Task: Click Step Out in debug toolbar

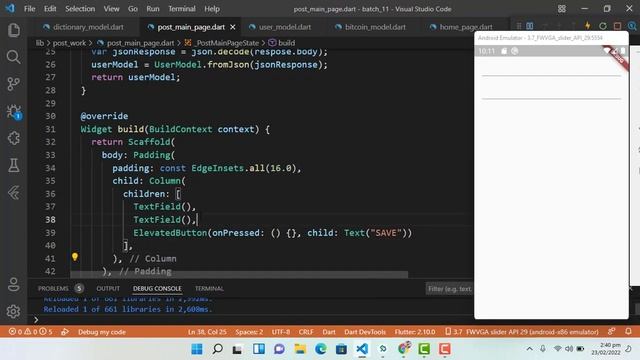Action: pyautogui.click(x=573, y=26)
